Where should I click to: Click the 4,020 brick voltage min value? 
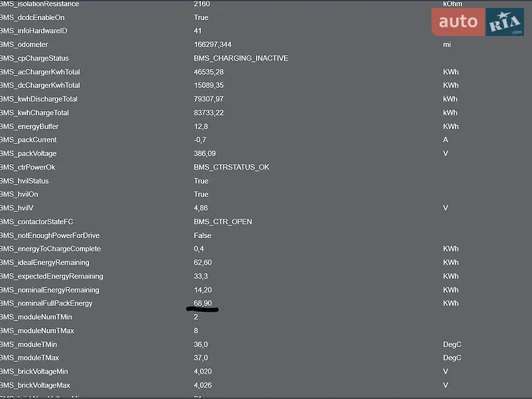[x=203, y=372]
